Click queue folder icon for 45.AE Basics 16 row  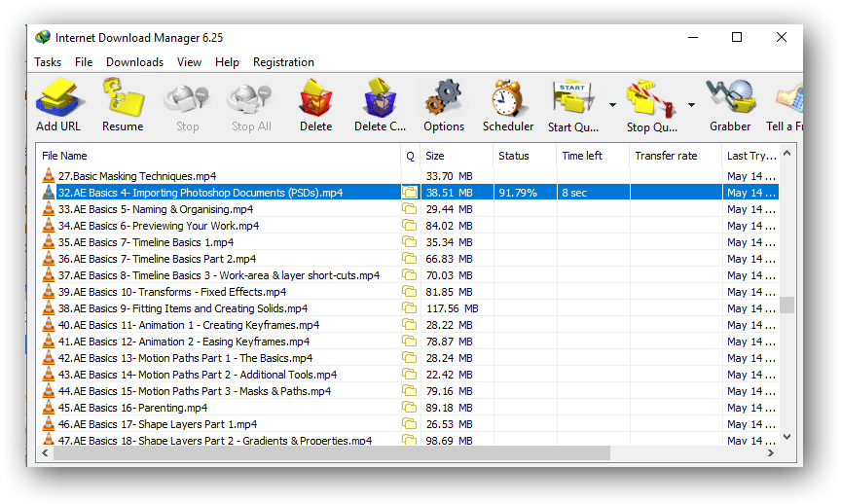tap(410, 408)
